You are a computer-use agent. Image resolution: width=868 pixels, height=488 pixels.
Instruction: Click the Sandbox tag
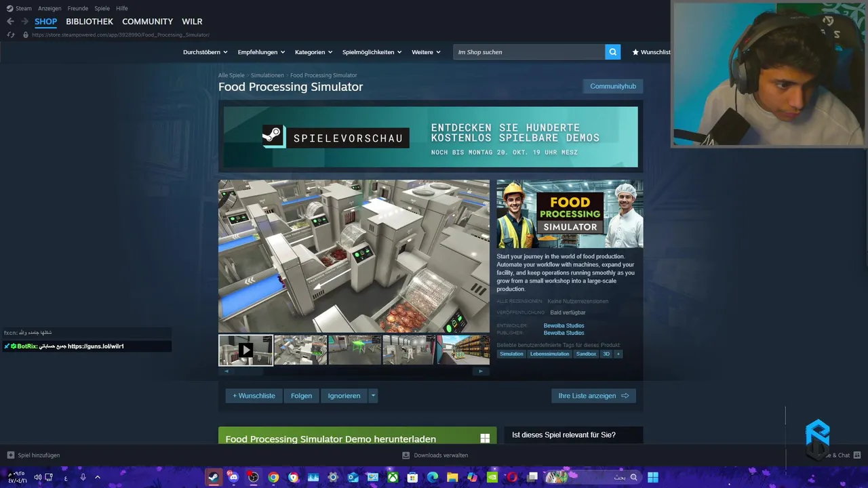[x=587, y=354]
